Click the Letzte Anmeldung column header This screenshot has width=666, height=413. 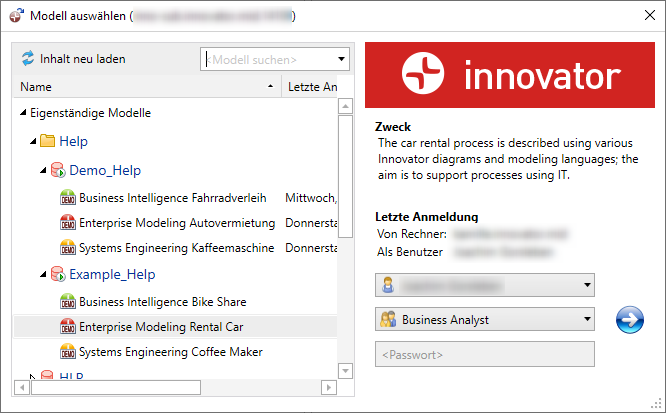[x=312, y=87]
